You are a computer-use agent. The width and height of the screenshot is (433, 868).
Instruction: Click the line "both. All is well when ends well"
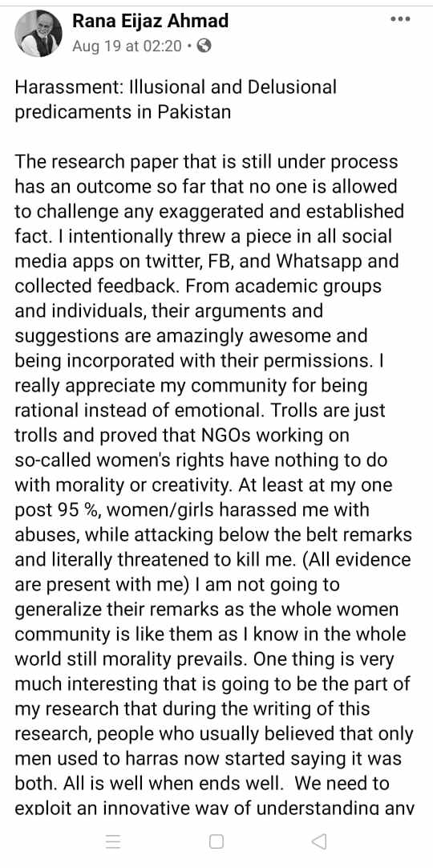(201, 783)
